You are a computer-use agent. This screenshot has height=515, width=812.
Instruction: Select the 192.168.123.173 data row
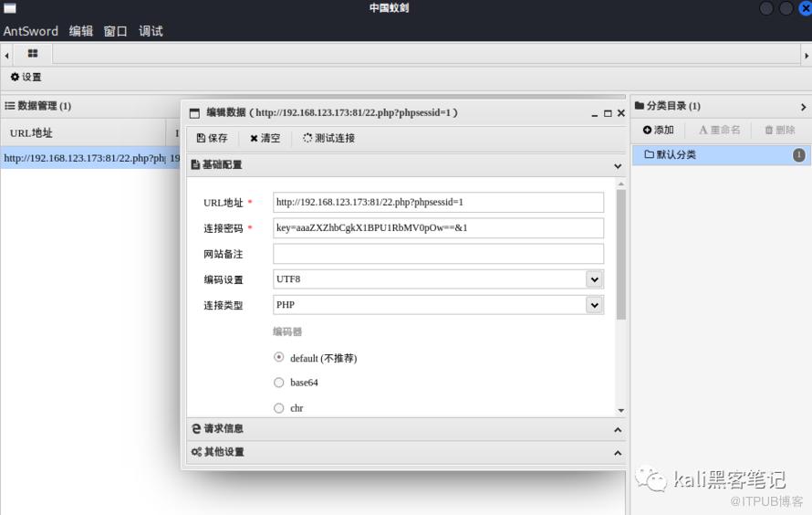[x=90, y=158]
